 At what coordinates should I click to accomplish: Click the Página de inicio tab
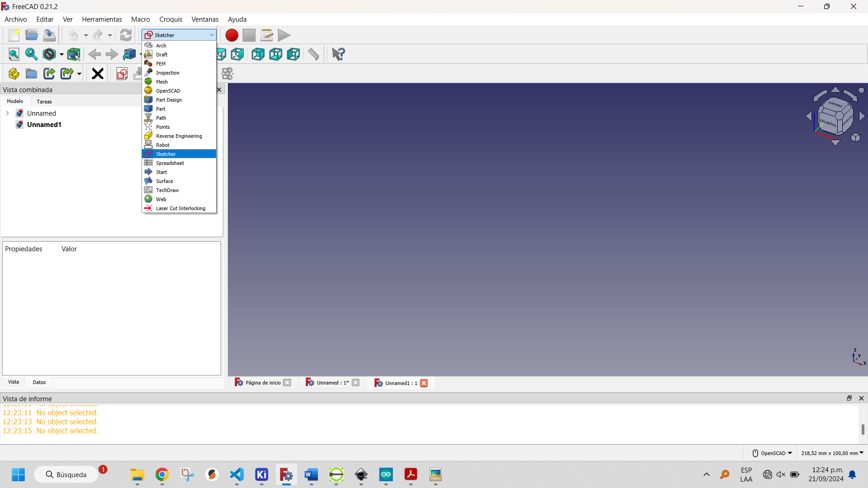click(262, 383)
